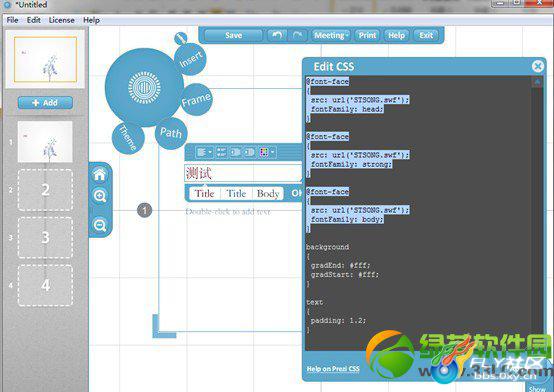Select path step 1 thumbnail
The width and height of the screenshot is (554, 392).
click(45, 141)
